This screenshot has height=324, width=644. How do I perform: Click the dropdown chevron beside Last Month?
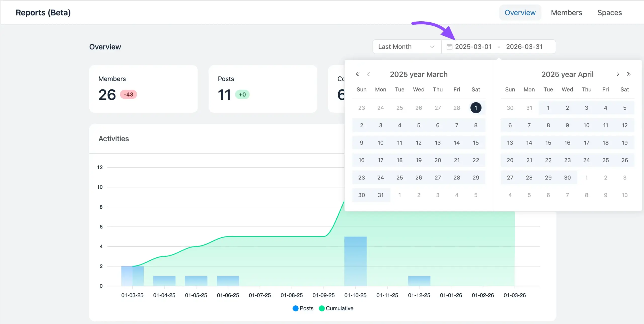click(x=432, y=47)
